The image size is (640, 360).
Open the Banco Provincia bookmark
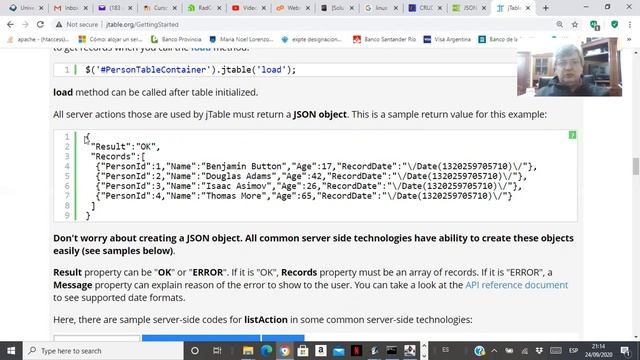coord(176,39)
